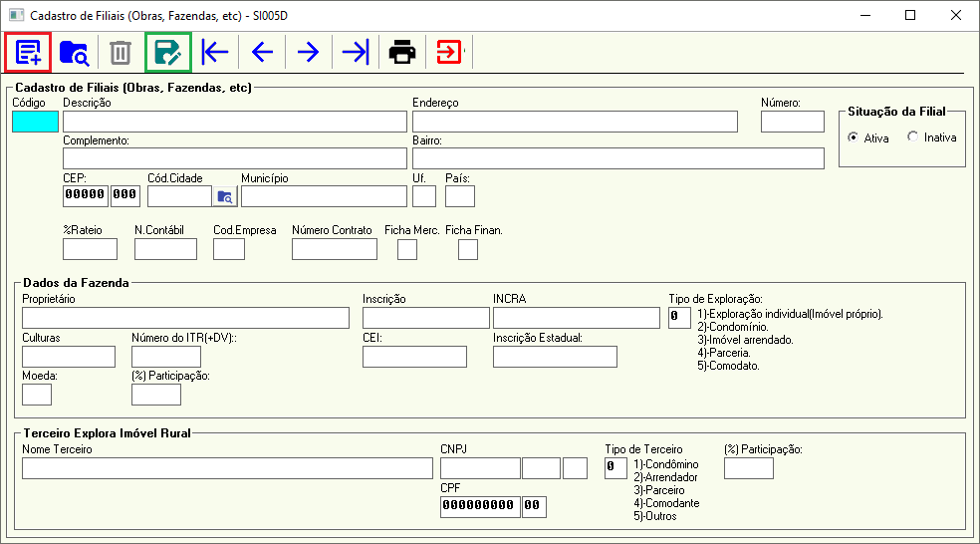Click the CPF two-digit field
Screen dimensions: 980x544
click(535, 506)
